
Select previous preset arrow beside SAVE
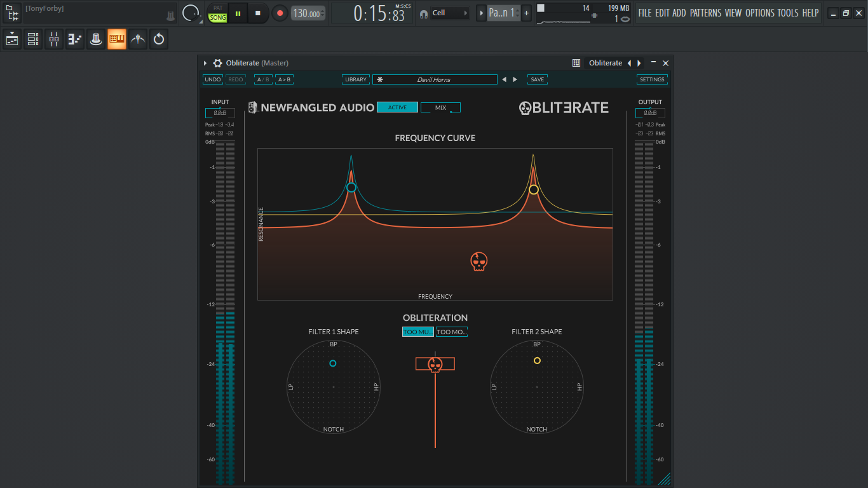505,79
